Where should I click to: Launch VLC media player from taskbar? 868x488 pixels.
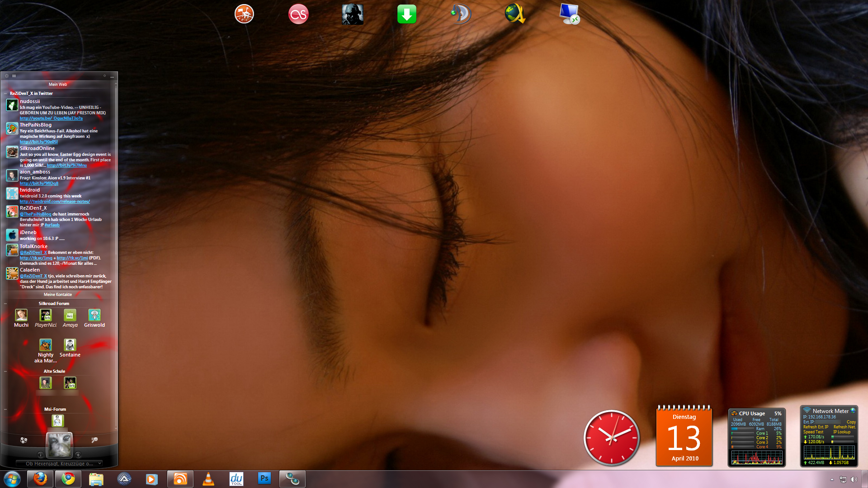[208, 479]
